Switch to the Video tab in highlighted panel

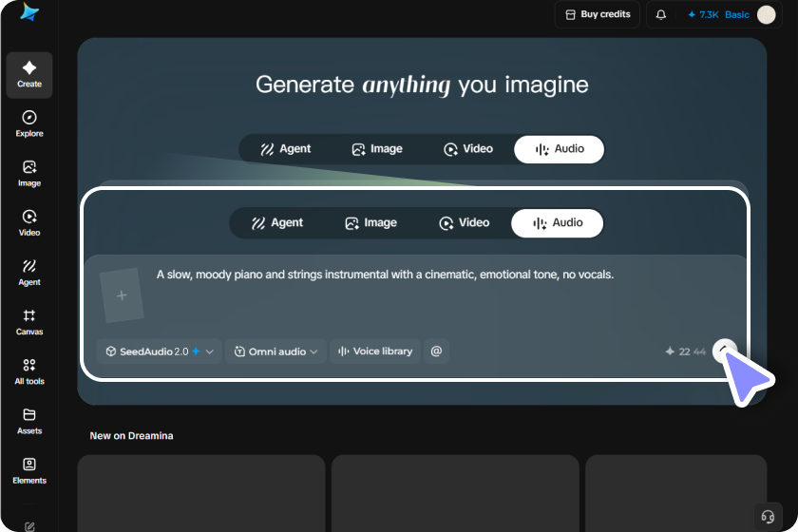[x=465, y=223]
